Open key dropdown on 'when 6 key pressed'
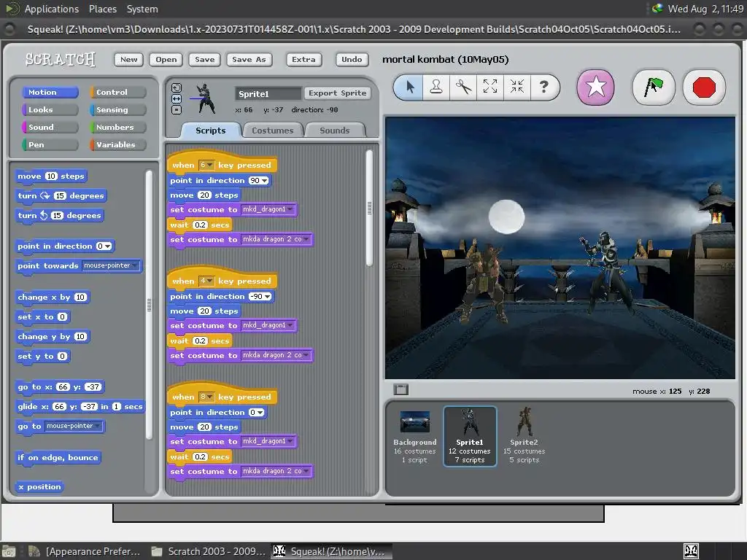Screen dimensions: 747x560 [x=206, y=166]
